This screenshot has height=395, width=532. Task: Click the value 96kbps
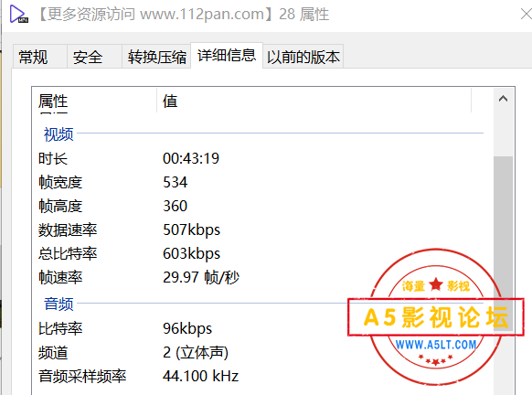187,329
